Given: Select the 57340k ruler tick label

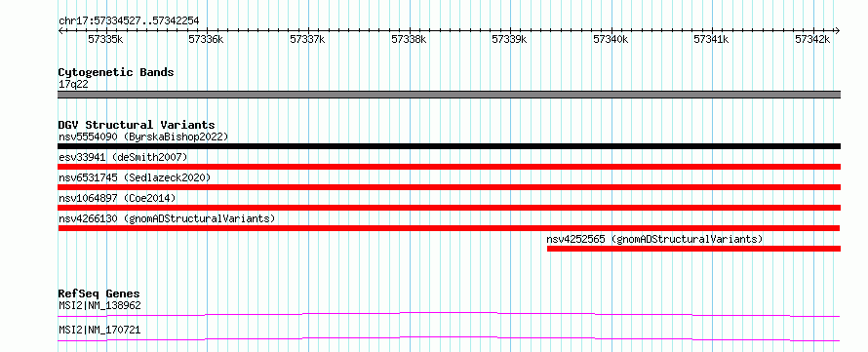Looking at the screenshot, I should click(611, 39).
